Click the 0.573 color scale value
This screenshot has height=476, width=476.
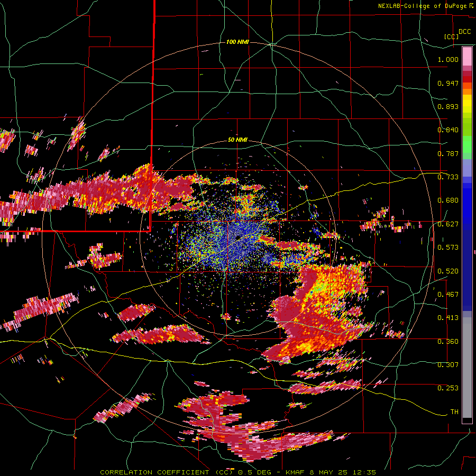[448, 248]
